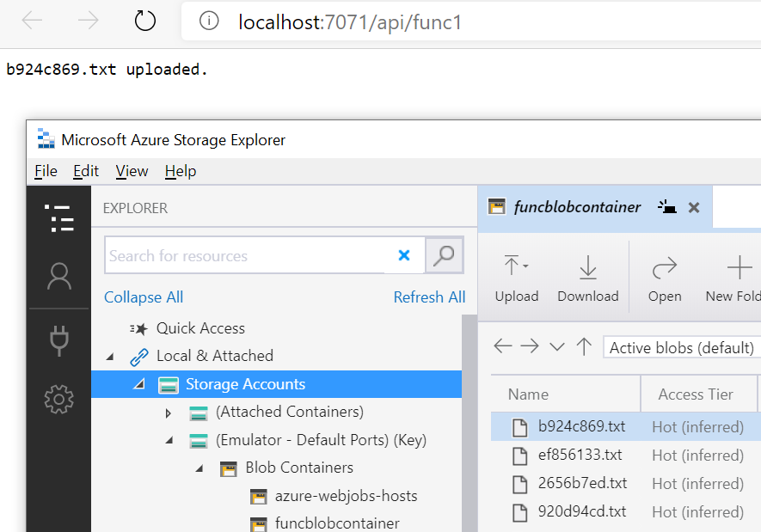Open the File menu
This screenshot has width=761, height=532.
(x=46, y=171)
